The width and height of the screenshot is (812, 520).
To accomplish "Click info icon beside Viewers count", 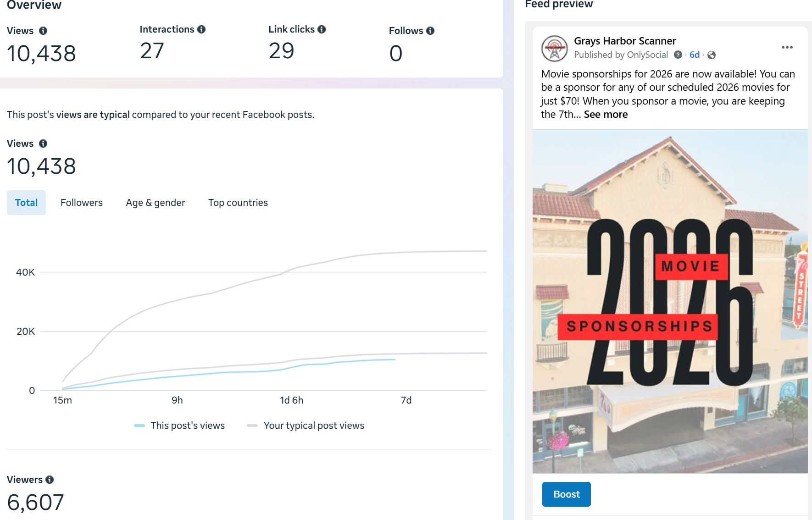I will pyautogui.click(x=50, y=480).
